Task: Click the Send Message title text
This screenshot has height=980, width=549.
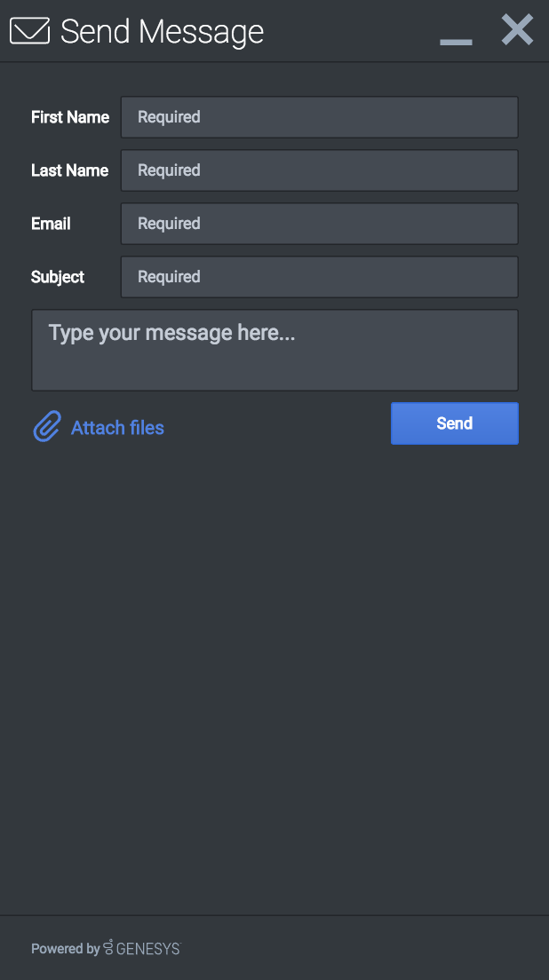Action: coord(162,32)
